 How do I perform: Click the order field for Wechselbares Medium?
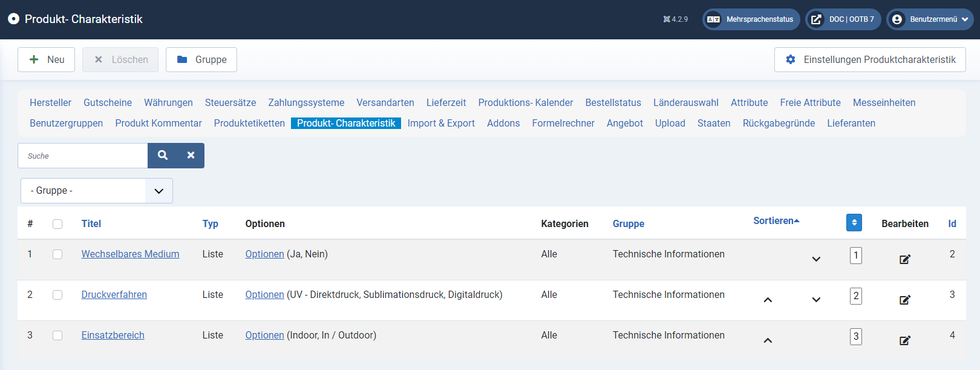pos(855,256)
